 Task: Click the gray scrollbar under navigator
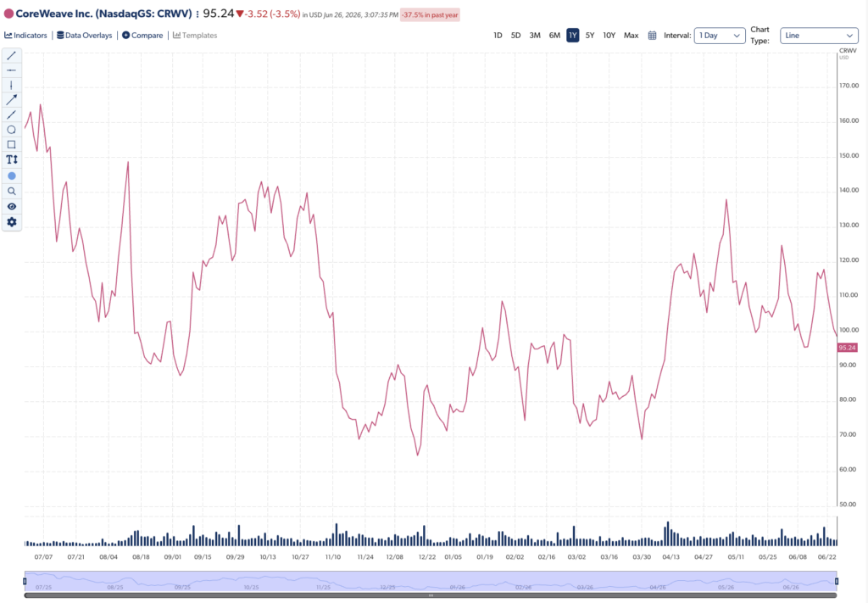click(431, 595)
